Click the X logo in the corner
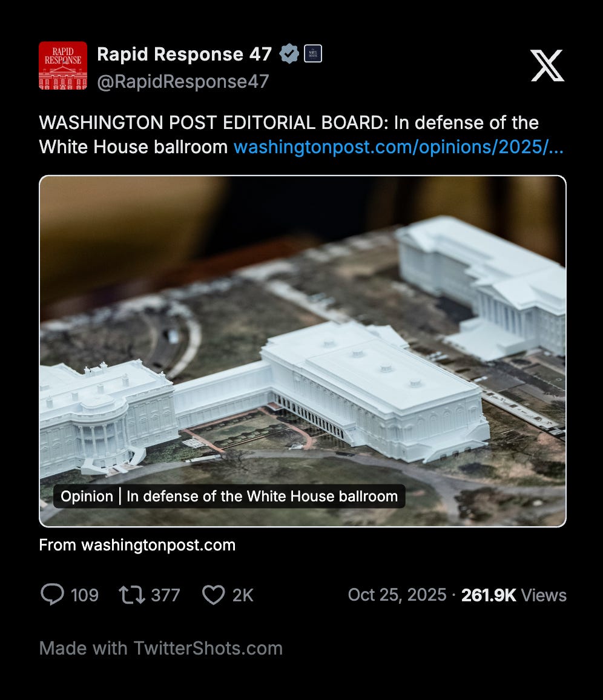This screenshot has width=603, height=700. coord(547,65)
